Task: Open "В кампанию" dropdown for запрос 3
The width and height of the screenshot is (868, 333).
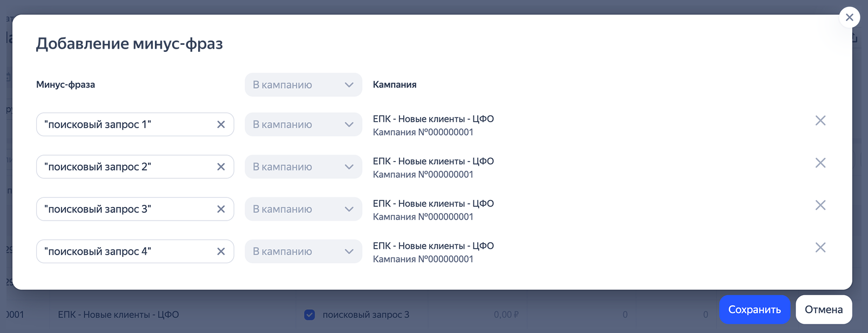Action: 303,209
